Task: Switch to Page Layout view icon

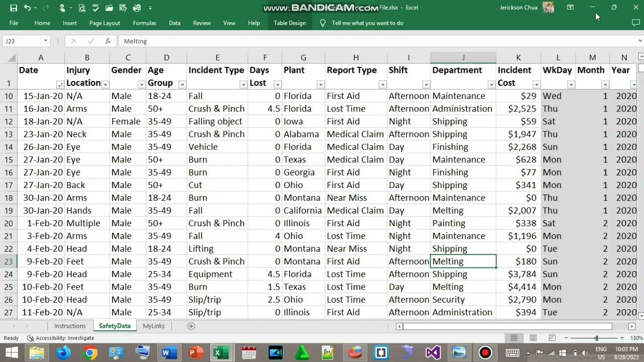Action: coord(533,338)
